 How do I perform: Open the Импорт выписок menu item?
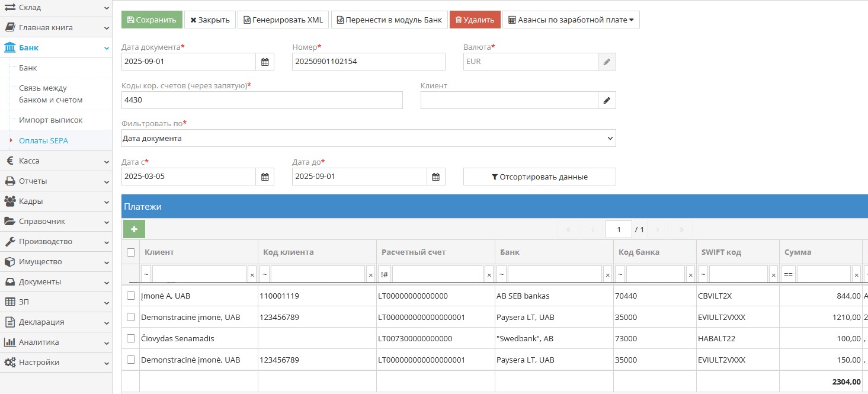(x=51, y=120)
